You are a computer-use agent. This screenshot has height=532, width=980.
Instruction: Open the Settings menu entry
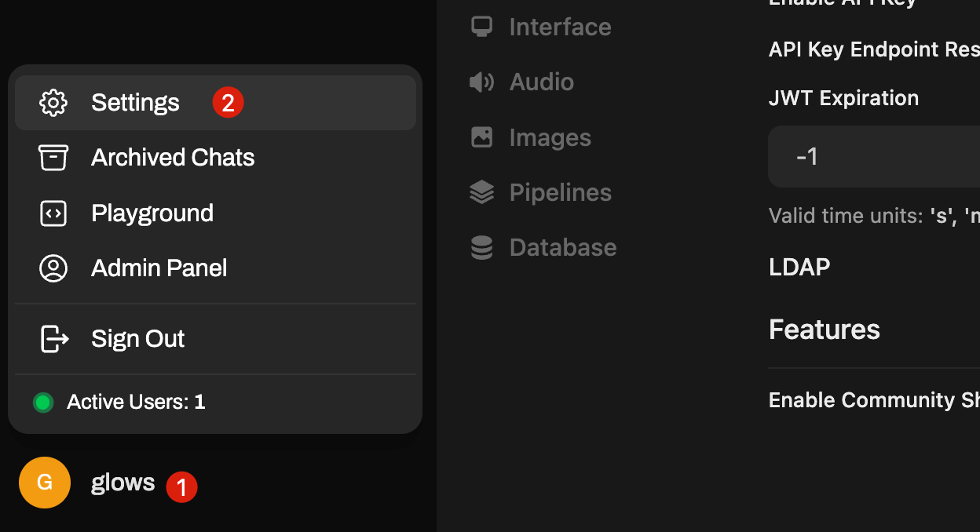[215, 103]
